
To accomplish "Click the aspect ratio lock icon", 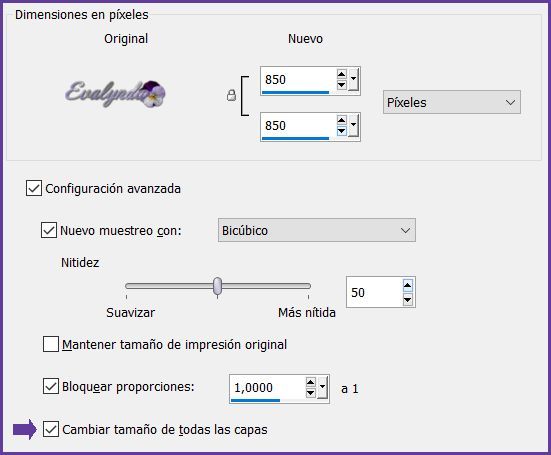I will pos(231,96).
